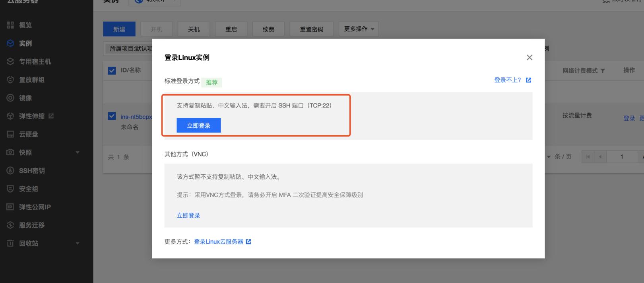Uncheck the ins-nt5bcpx instance row checkbox
644x283 pixels.
click(x=112, y=116)
